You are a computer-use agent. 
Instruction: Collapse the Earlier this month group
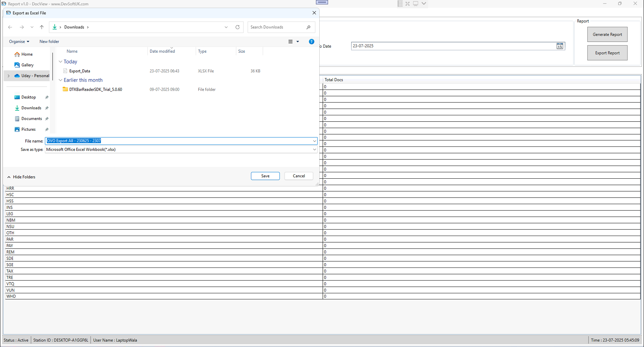(x=60, y=80)
